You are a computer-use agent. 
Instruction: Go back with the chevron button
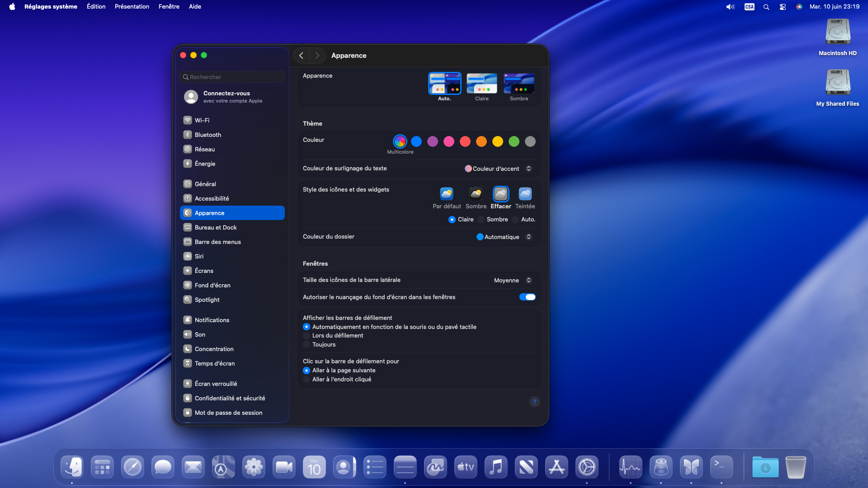pyautogui.click(x=301, y=55)
